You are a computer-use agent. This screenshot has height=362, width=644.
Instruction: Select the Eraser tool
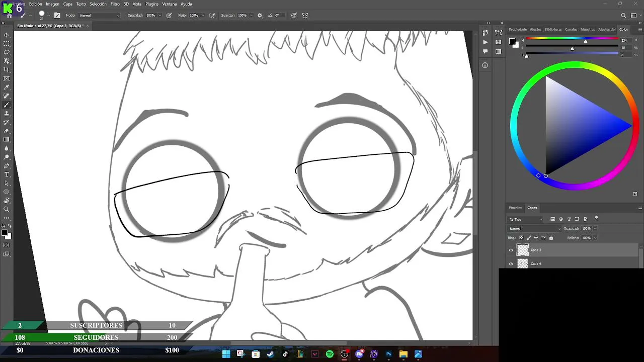click(x=7, y=131)
